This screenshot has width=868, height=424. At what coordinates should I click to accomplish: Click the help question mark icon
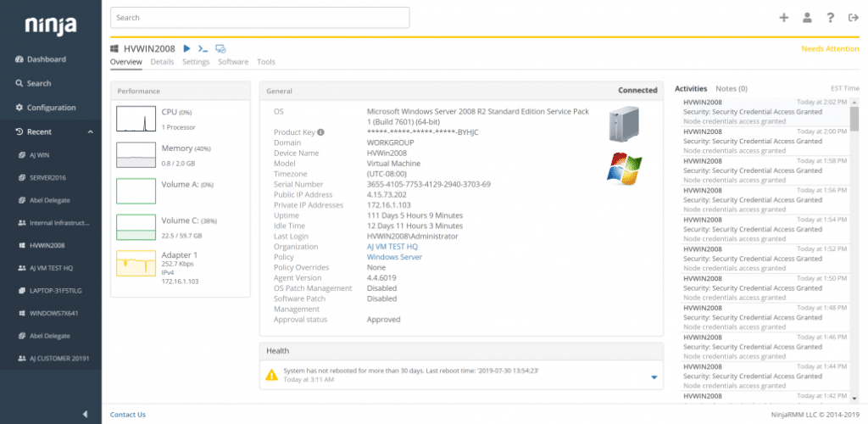831,18
